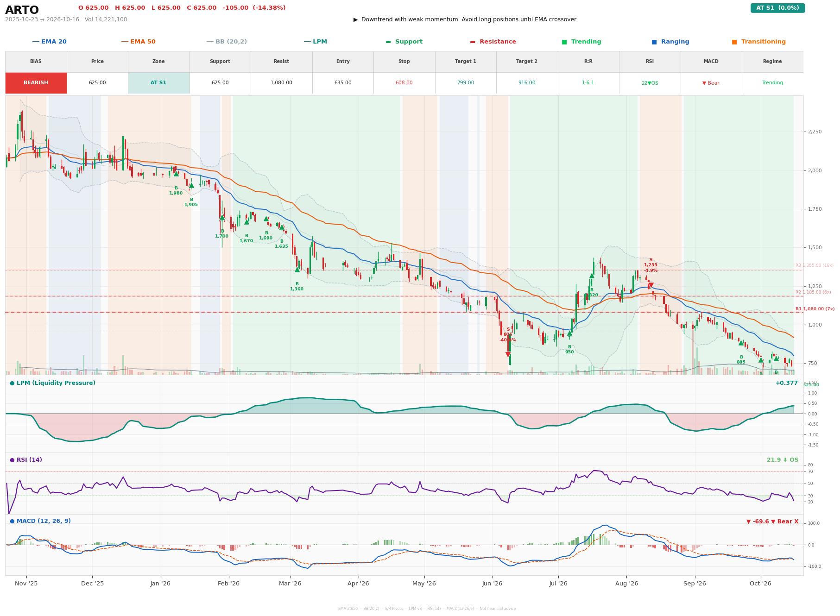Viewport: 840px width, 616px height.
Task: Click the MACD Bear cell
Action: click(711, 83)
